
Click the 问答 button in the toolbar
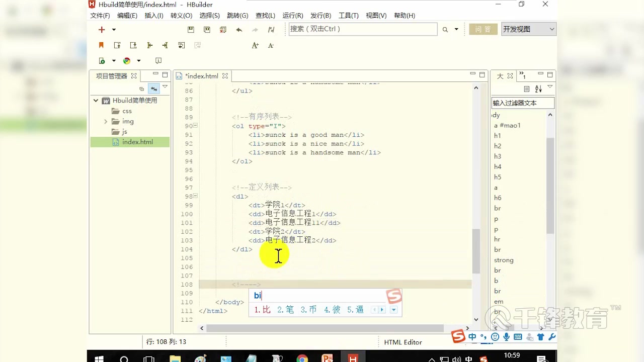(483, 29)
